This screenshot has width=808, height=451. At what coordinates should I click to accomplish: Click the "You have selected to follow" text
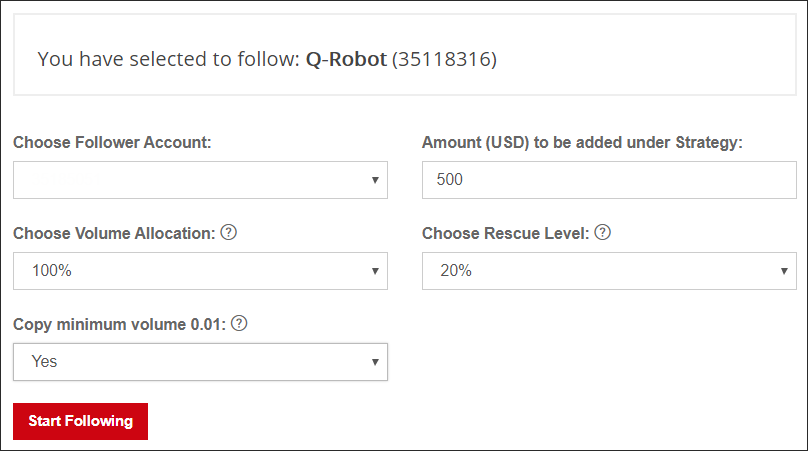pyautogui.click(x=168, y=59)
